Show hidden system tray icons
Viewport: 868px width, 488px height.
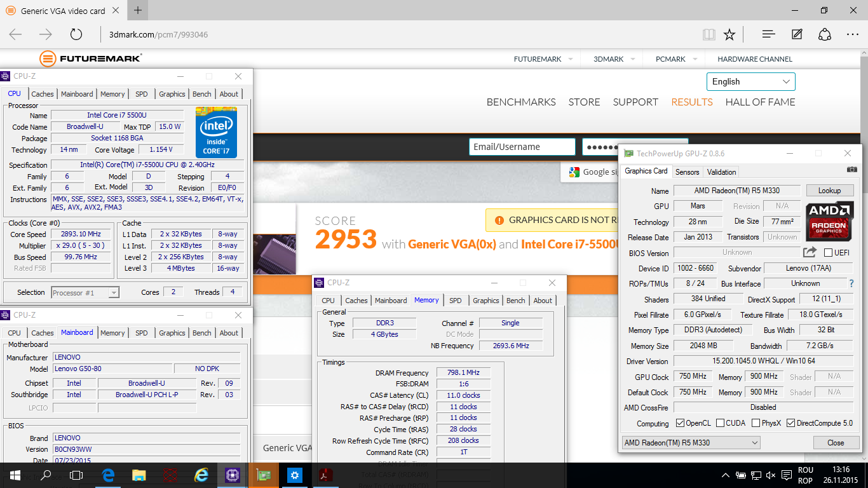point(726,475)
